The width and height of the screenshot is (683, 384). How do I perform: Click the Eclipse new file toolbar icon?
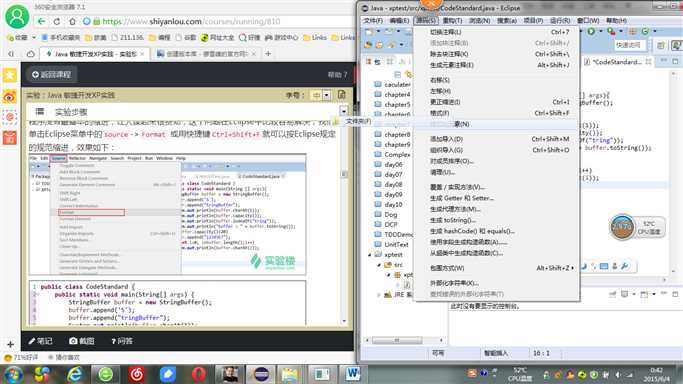(369, 31)
